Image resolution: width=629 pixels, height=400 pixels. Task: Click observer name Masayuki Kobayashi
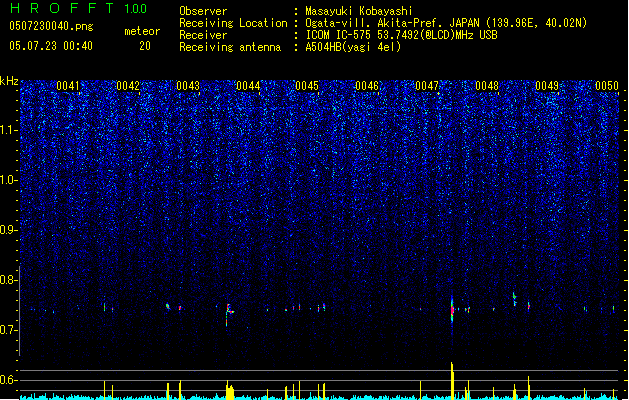(359, 11)
